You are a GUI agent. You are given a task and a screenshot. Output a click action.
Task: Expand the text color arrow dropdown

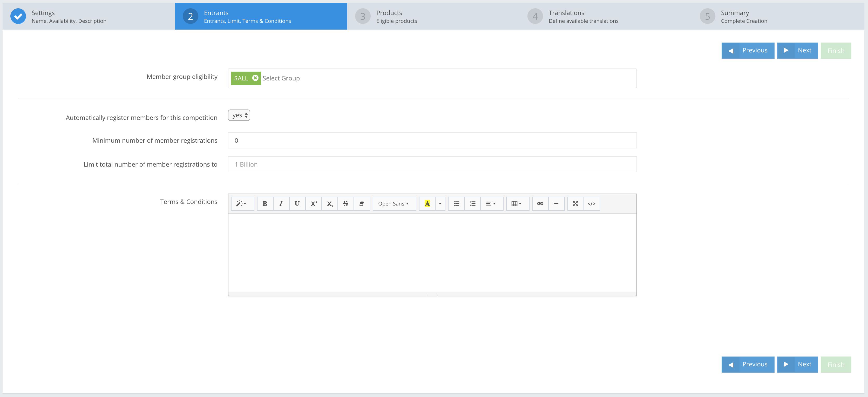[440, 204]
